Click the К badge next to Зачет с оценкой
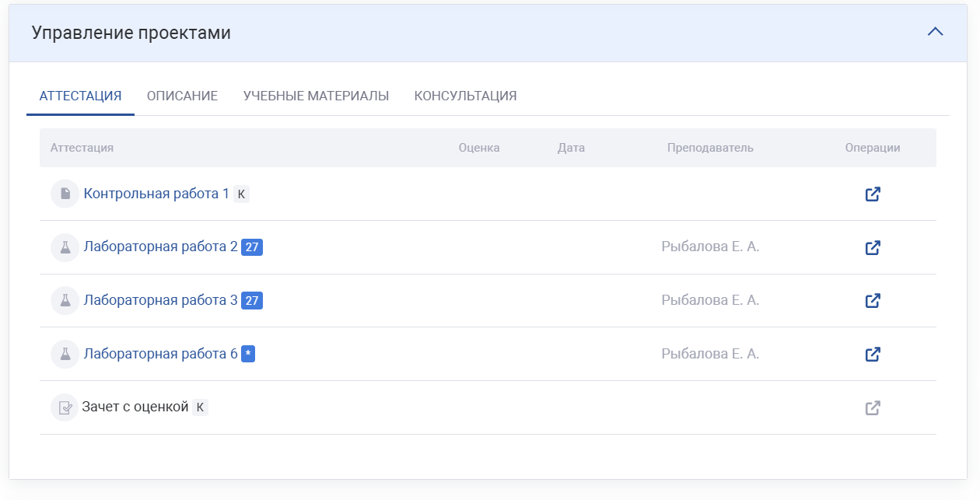 (x=200, y=407)
